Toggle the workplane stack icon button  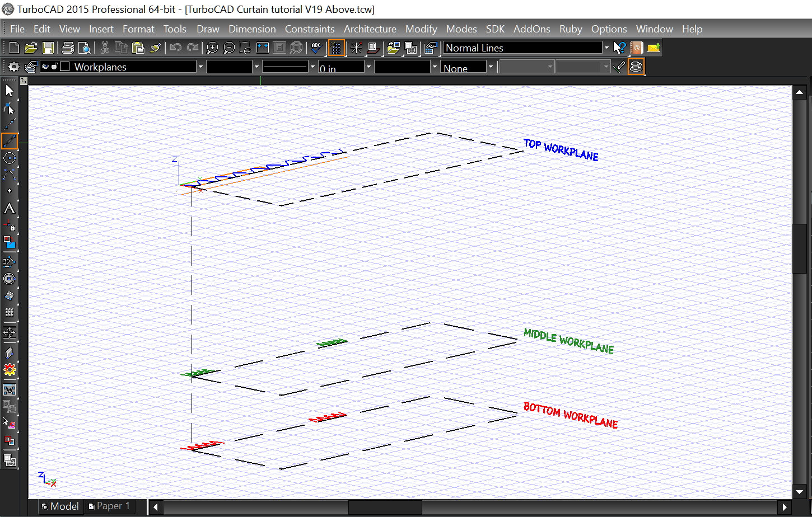pos(636,67)
